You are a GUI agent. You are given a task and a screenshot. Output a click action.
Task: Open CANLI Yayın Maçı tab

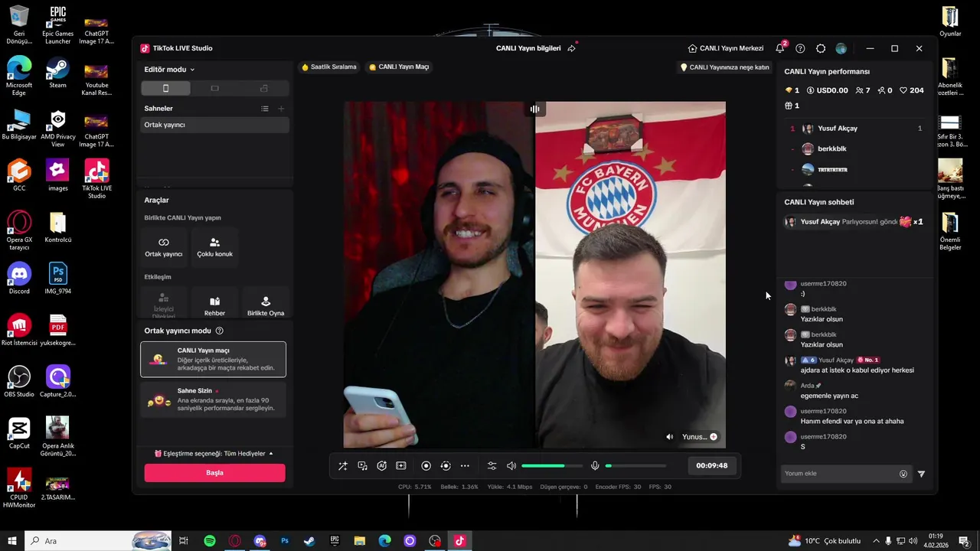click(x=399, y=67)
